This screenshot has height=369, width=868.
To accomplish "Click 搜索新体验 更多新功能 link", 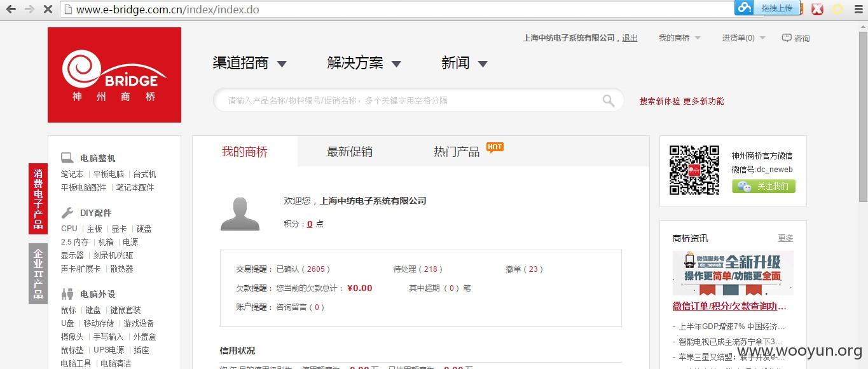I will 682,101.
